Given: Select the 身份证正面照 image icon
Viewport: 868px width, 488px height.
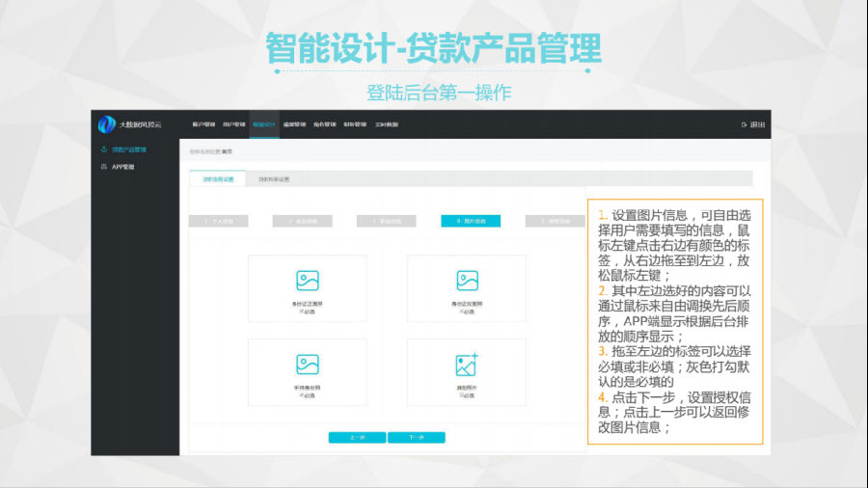Looking at the screenshot, I should 307,280.
